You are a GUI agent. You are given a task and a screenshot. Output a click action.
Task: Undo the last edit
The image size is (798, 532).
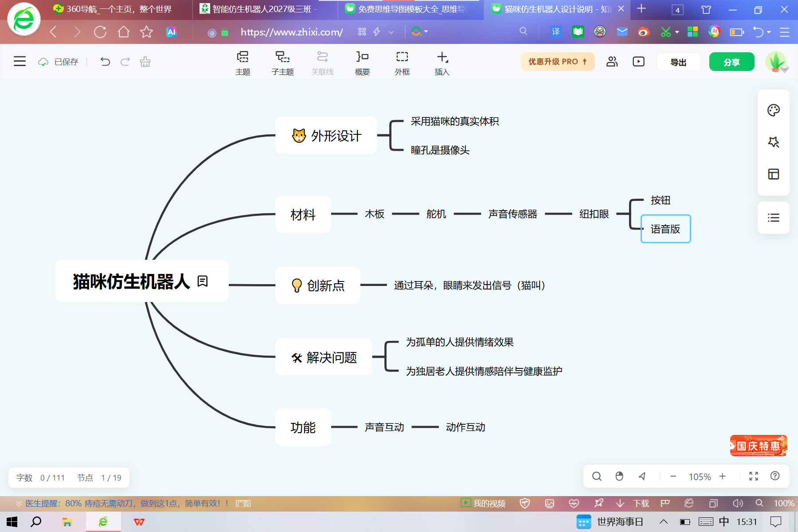coord(105,62)
